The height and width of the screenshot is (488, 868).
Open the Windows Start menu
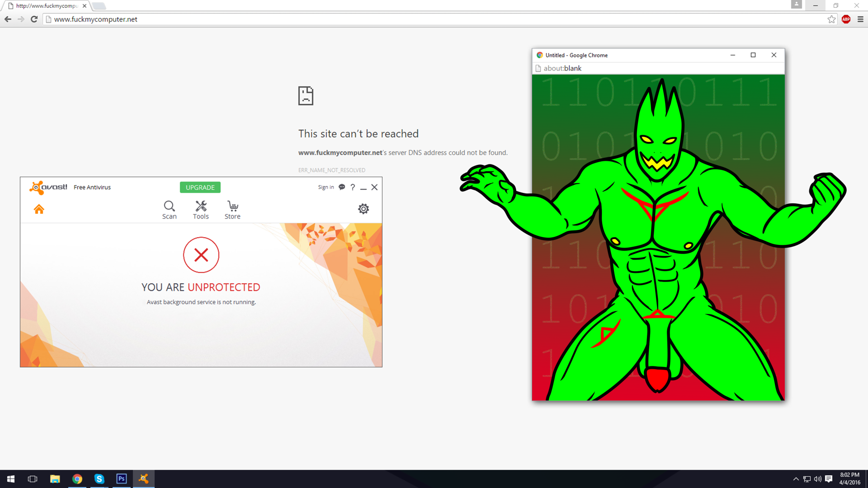tap(11, 479)
